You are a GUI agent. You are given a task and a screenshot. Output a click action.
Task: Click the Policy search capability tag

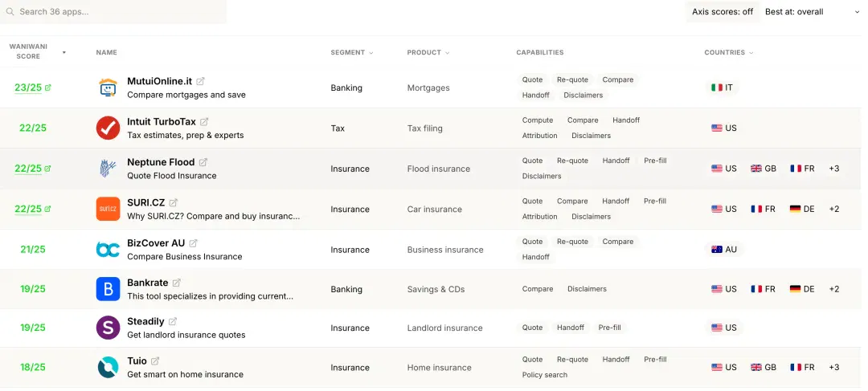point(545,375)
